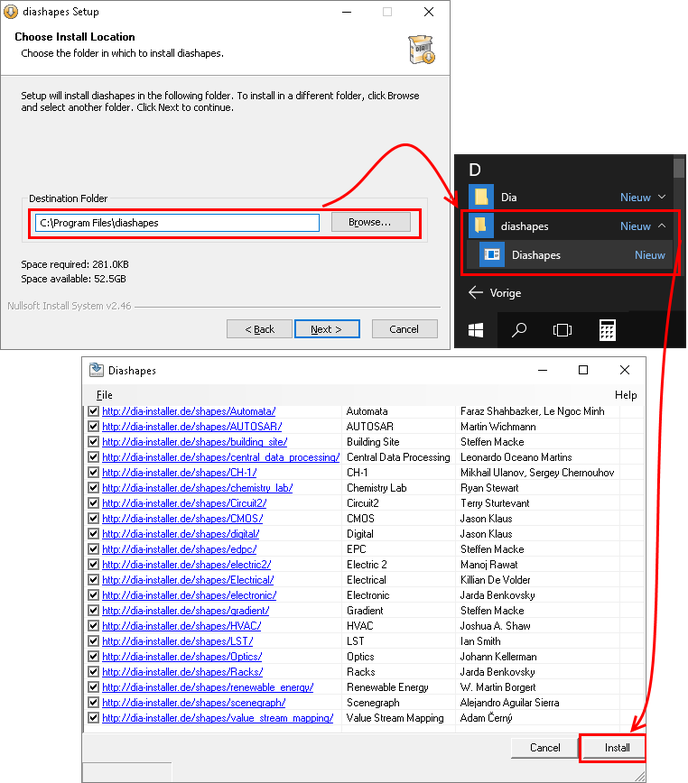Uncheck the Value Stream Mapping checkbox

pos(93,718)
